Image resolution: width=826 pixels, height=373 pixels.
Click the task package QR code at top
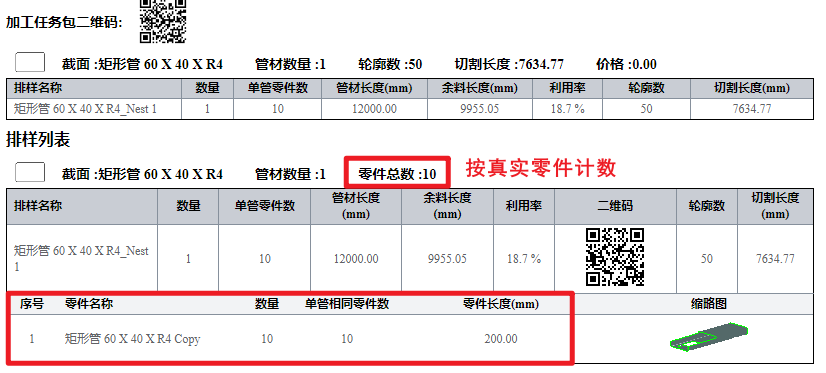click(163, 21)
